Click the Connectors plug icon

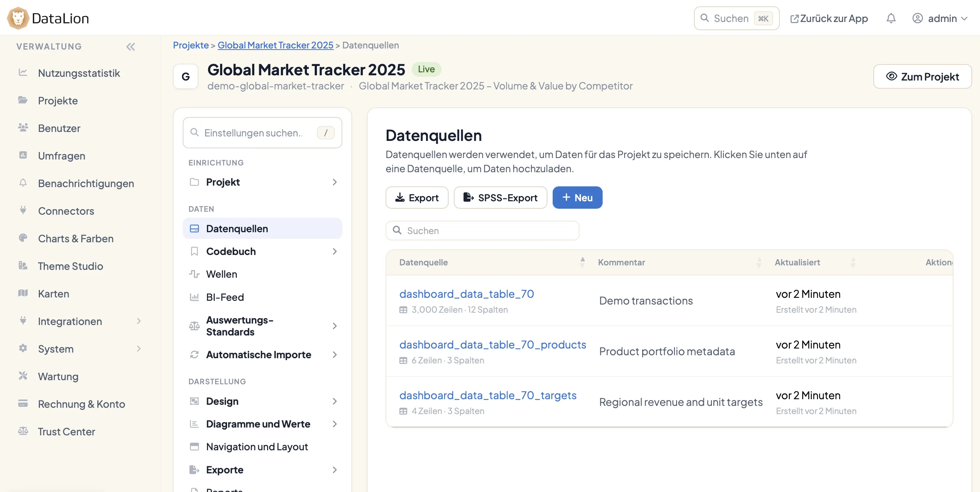[23, 210]
